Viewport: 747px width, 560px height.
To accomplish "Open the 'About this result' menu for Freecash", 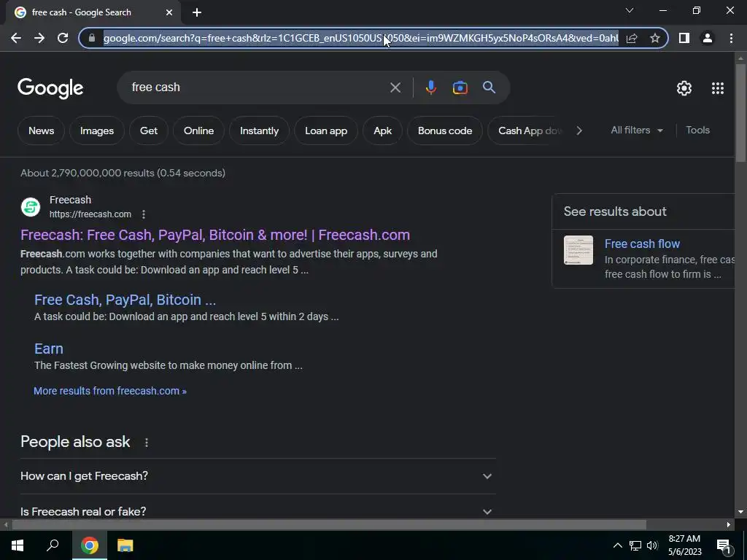I will [x=144, y=214].
